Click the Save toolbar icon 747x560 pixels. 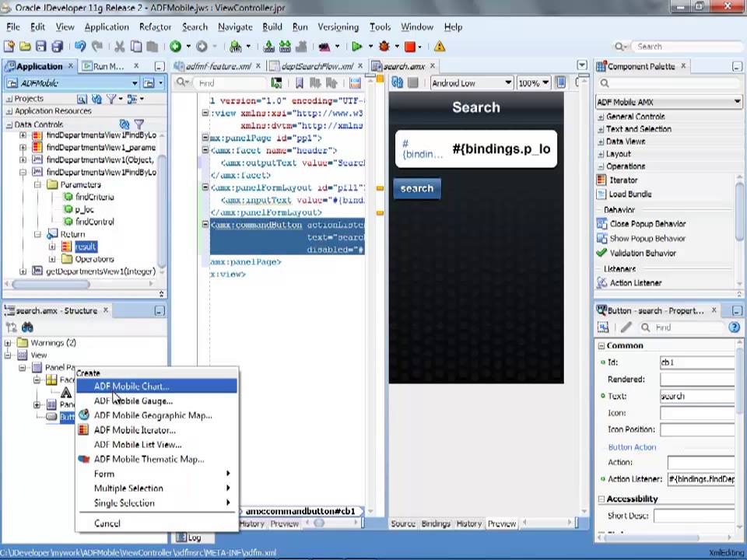41,46
